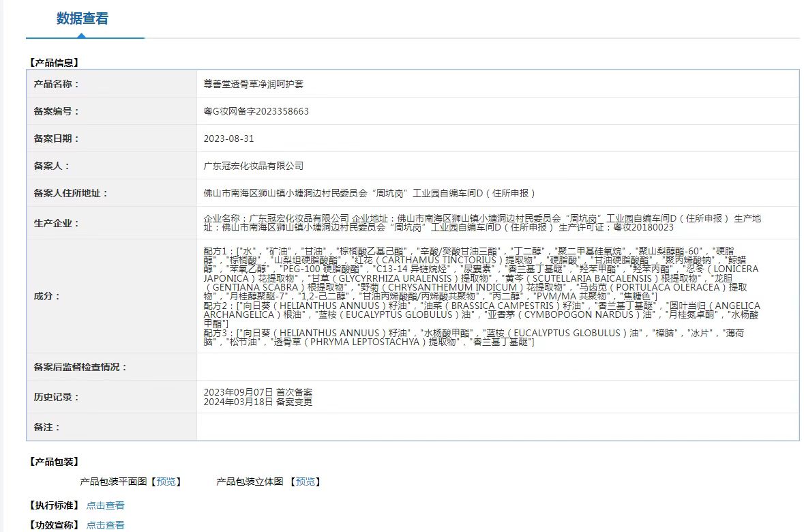The width and height of the screenshot is (804, 532).
Task: Click the 备案日期 row label
Action: point(57,138)
